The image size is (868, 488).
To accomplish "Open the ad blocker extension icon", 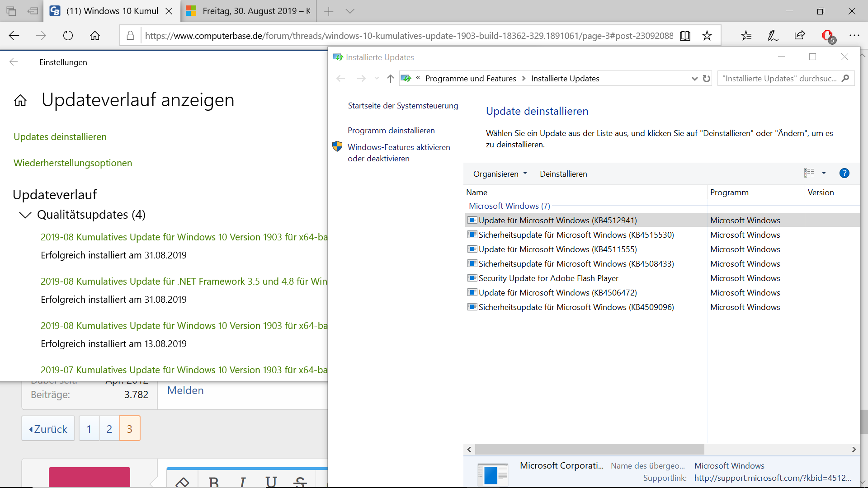I will 828,36.
